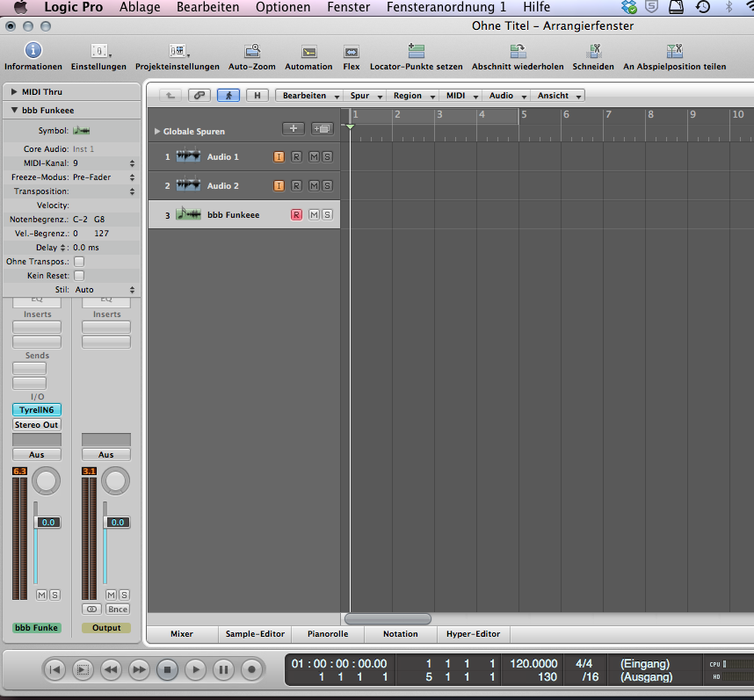Click the hierarchy up arrow button

tap(170, 95)
